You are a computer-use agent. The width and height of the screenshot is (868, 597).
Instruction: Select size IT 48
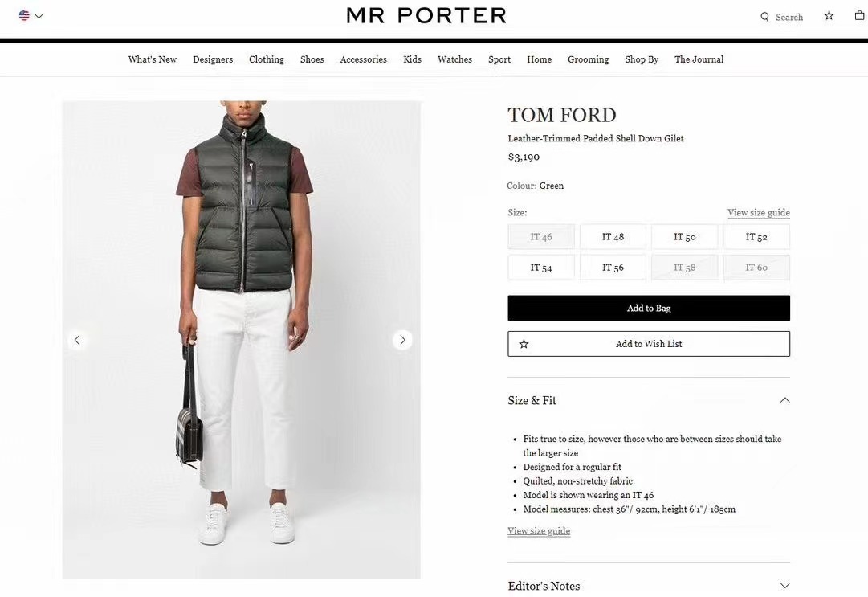click(x=613, y=237)
